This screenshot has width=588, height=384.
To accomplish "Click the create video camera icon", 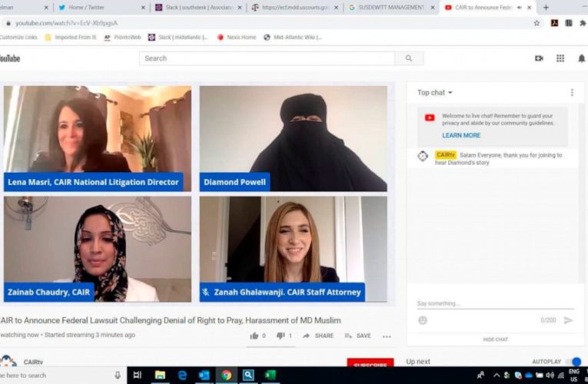I will pos(539,58).
